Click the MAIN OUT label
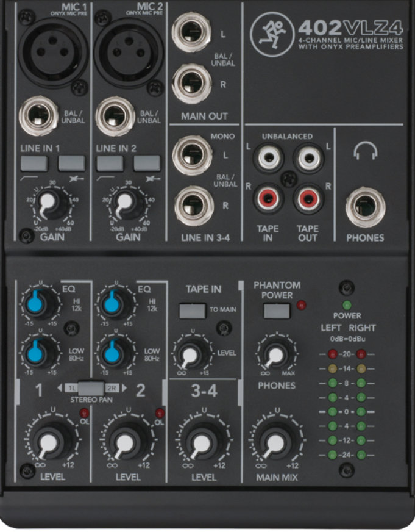Screen dimensions: 415x532 204,116
